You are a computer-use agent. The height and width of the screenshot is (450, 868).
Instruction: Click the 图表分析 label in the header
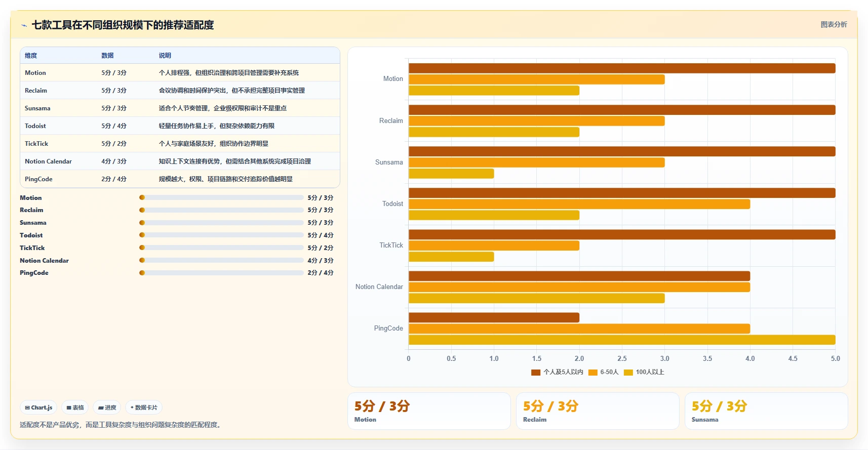click(x=834, y=24)
